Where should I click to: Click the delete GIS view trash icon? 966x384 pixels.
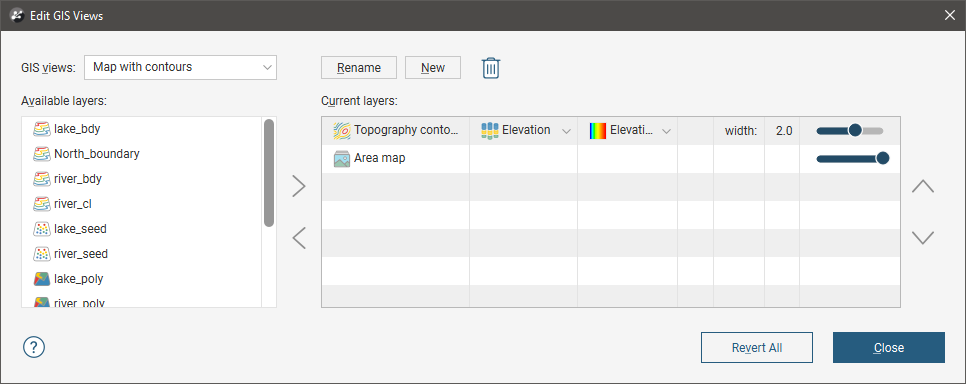[x=490, y=68]
